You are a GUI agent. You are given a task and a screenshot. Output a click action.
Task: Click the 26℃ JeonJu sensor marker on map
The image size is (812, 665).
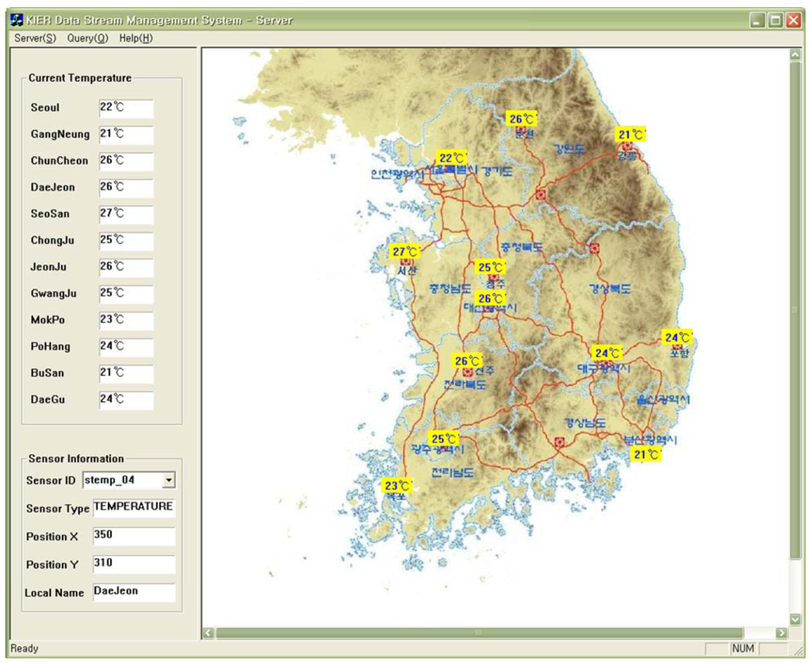pos(467,361)
